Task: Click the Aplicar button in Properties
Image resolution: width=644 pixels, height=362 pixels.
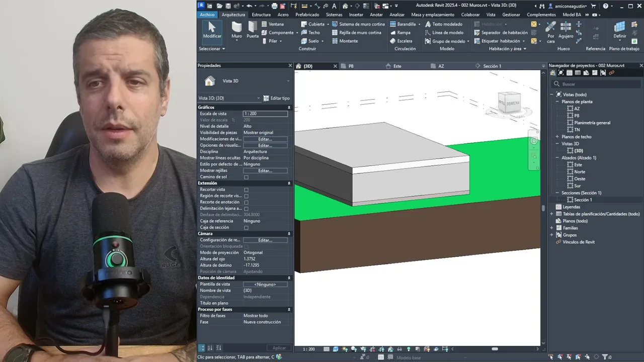Action: coord(279,348)
